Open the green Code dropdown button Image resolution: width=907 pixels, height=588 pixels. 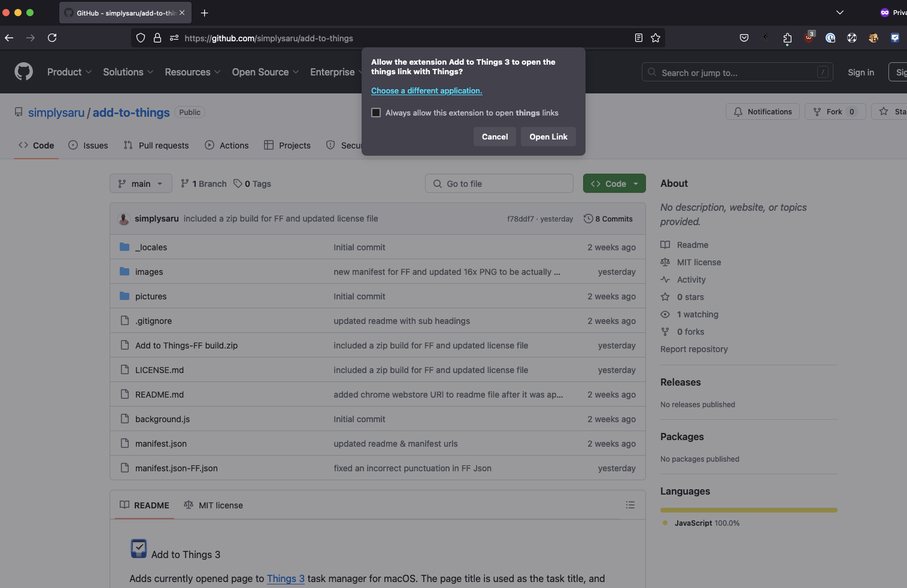[x=614, y=183]
